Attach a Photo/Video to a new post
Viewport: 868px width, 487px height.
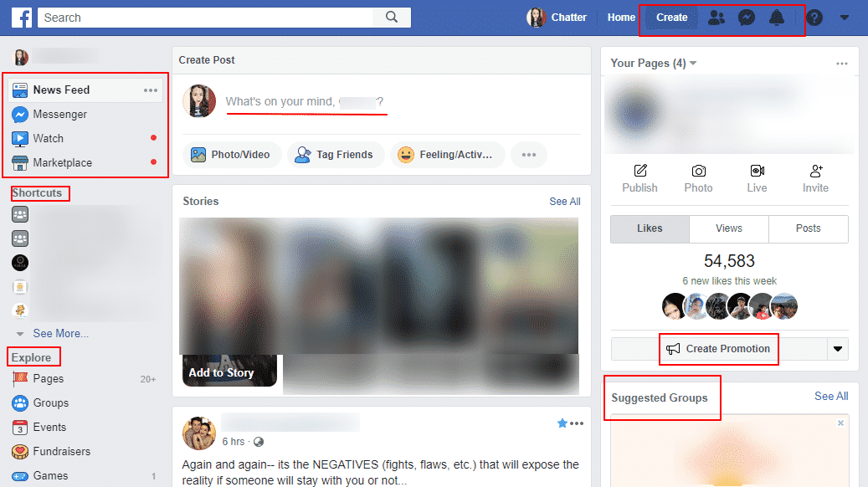point(232,154)
